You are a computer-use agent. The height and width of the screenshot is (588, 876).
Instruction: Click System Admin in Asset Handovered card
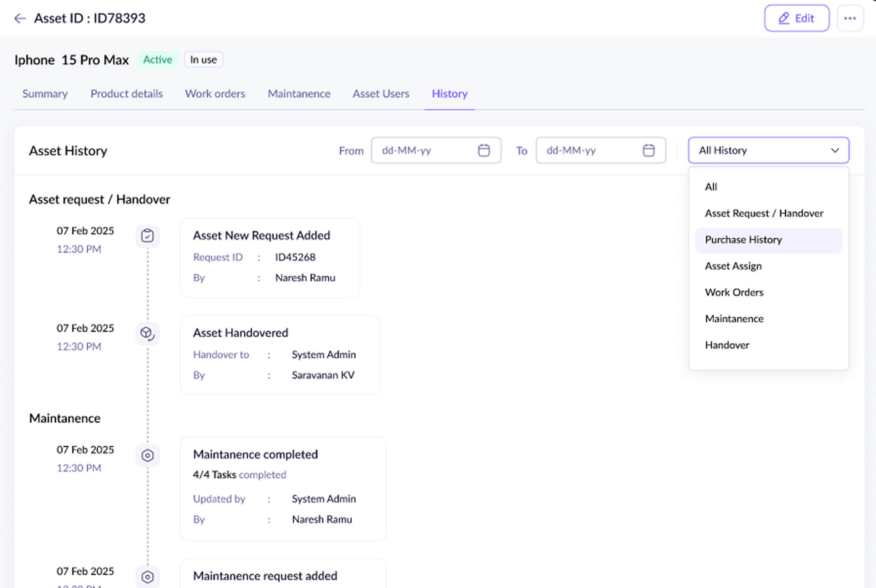(x=324, y=355)
